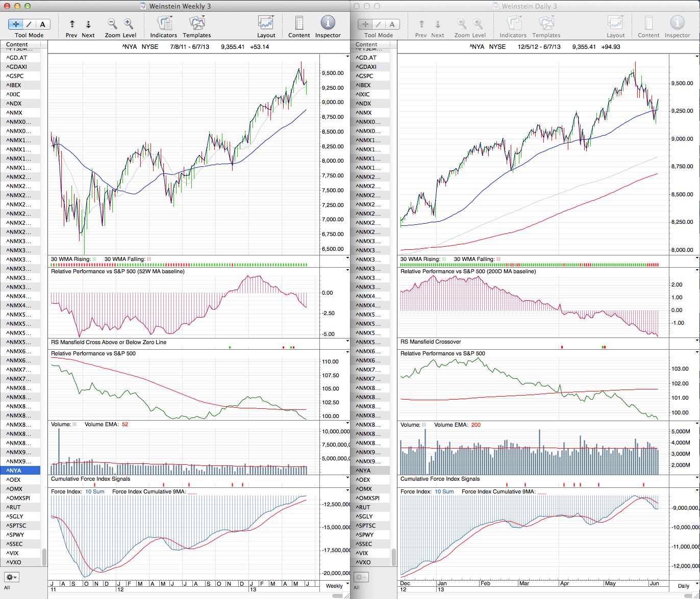Select the crosshair tool mode in Weekly window
Image resolution: width=700 pixels, height=599 pixels.
click(x=16, y=24)
